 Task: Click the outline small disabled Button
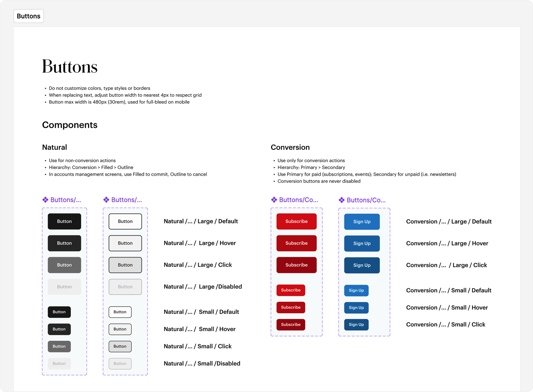[x=120, y=364]
